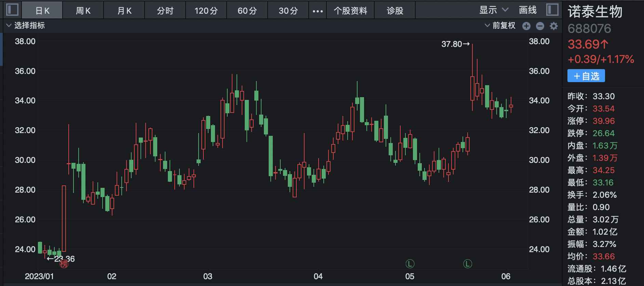Toggle the right sidebar panel icon
This screenshot has width=644, height=286.
[552, 10]
